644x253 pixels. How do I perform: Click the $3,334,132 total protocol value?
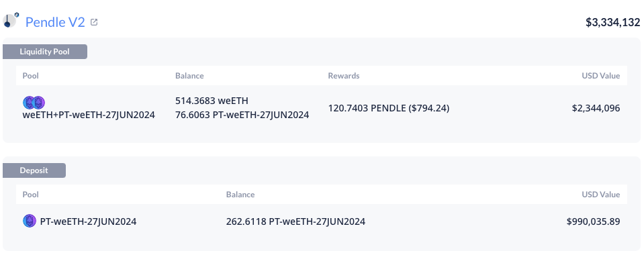pyautogui.click(x=613, y=22)
